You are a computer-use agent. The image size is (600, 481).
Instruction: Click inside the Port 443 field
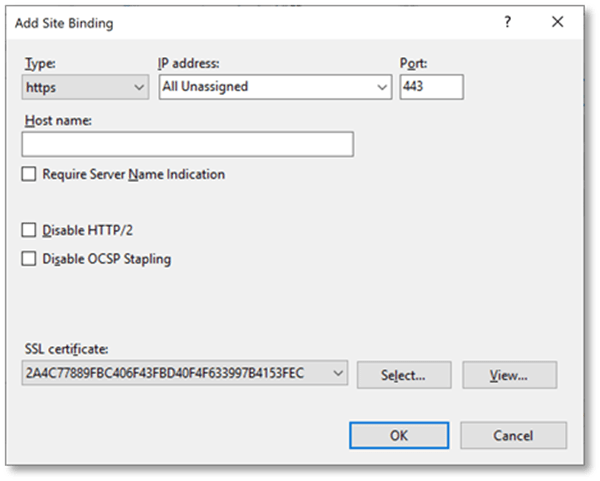[x=430, y=87]
